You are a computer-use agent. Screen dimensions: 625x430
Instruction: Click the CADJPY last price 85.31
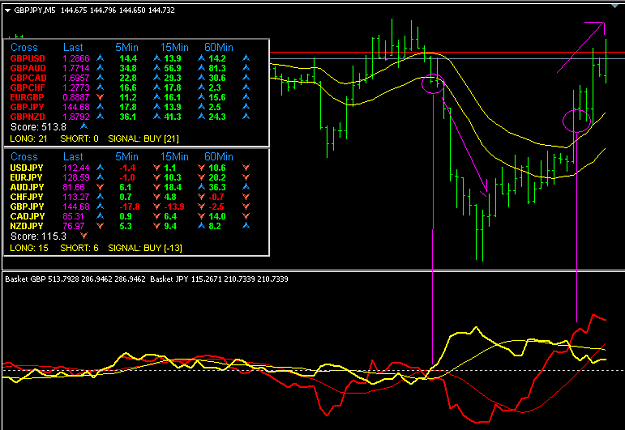(x=74, y=216)
